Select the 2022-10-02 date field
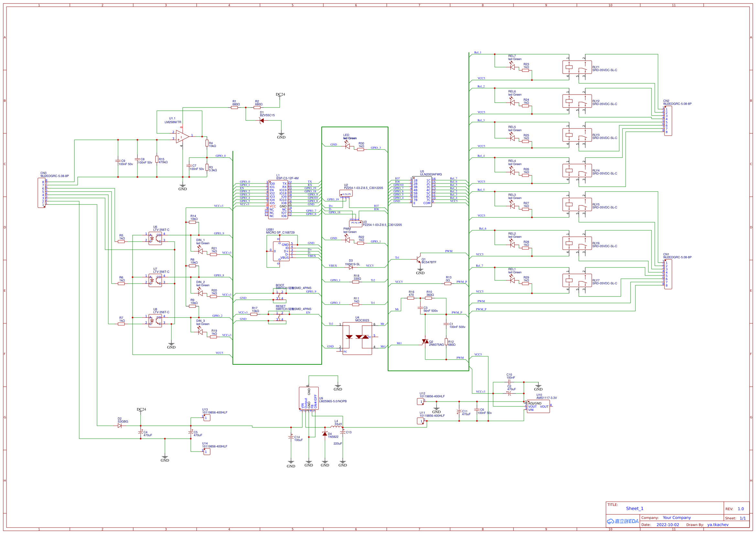 [x=667, y=525]
